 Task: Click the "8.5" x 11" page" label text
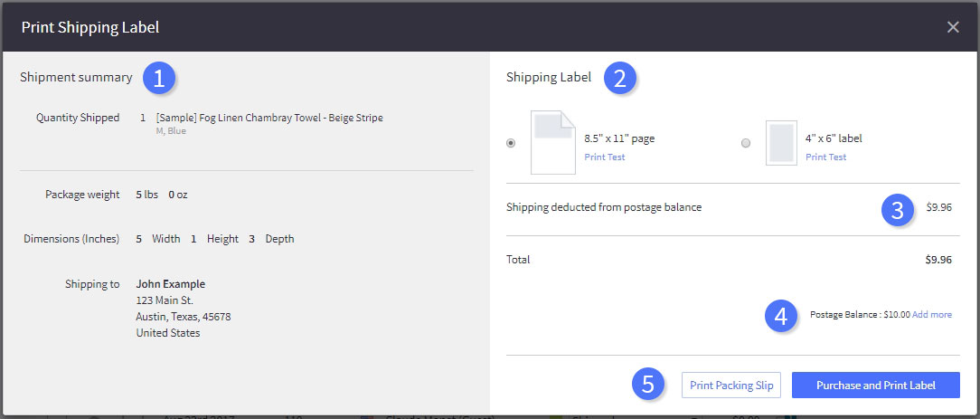(x=619, y=138)
